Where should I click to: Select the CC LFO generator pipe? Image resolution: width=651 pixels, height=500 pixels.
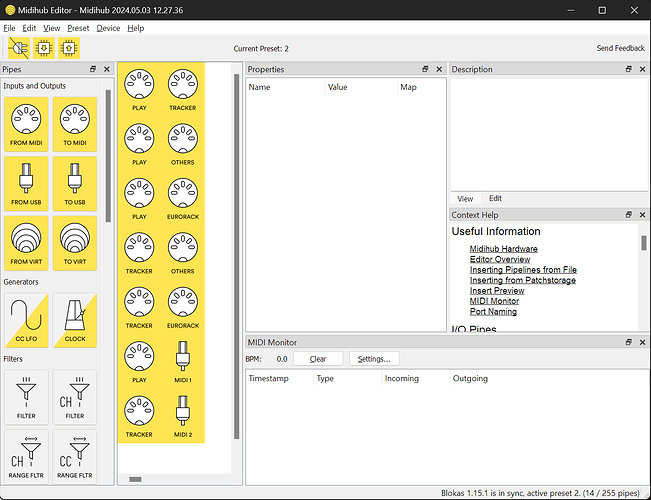click(26, 320)
